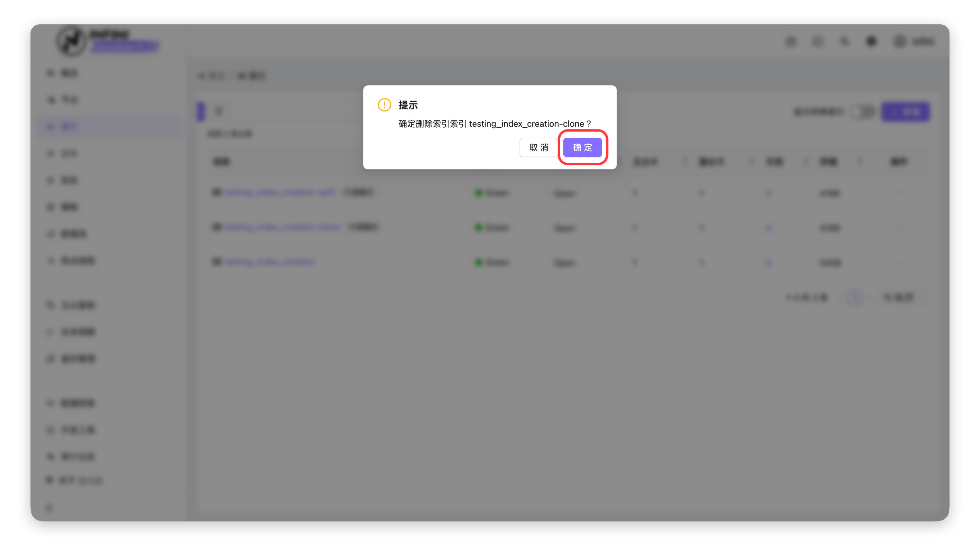
Task: Open actions menu for testing_index_creation-clone row
Action: (899, 228)
